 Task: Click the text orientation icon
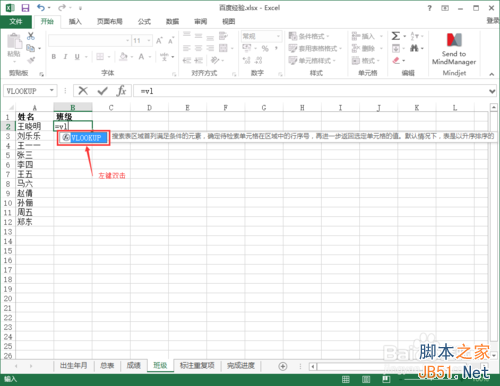tap(215, 60)
